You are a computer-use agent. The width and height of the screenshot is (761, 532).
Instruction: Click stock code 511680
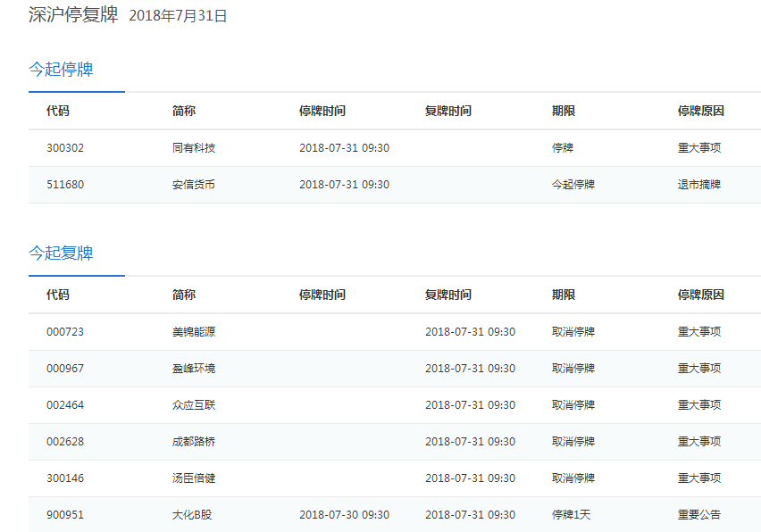pyautogui.click(x=65, y=185)
